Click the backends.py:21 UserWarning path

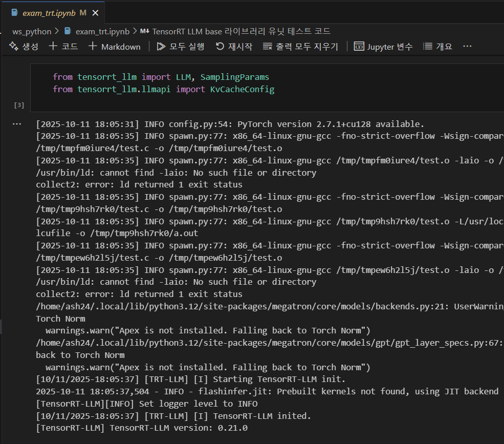[x=270, y=306]
